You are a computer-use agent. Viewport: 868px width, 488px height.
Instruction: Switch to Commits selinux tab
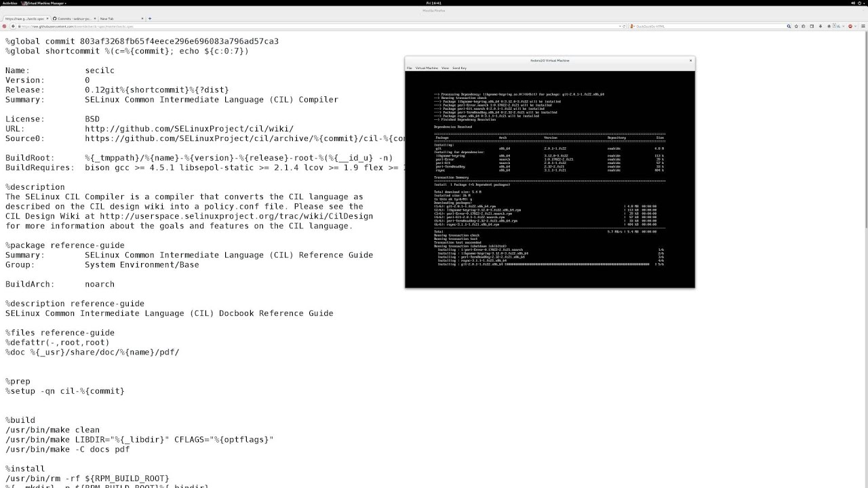point(75,18)
